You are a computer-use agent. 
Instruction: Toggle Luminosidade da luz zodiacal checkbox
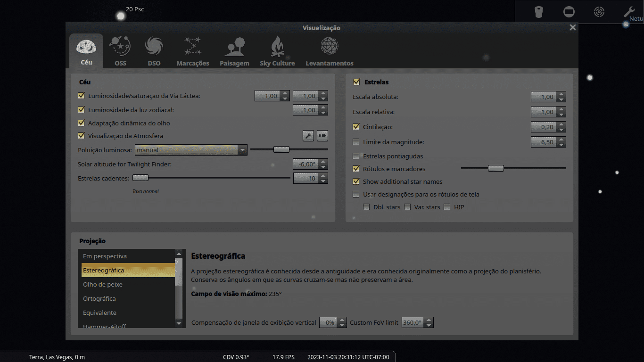point(81,110)
